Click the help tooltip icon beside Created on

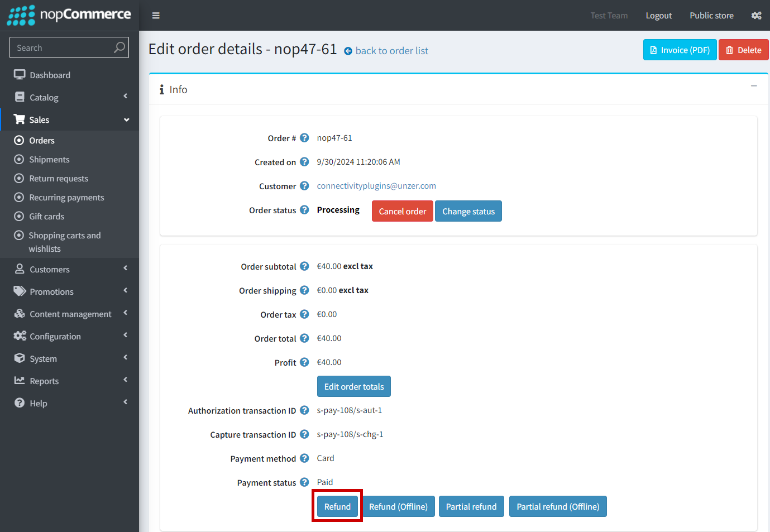pos(304,162)
